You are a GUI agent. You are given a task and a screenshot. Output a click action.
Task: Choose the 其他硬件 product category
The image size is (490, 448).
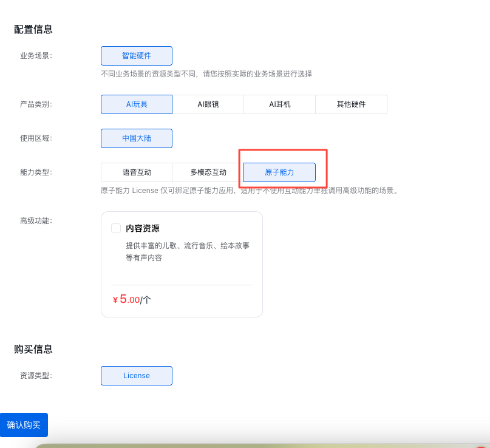(x=351, y=104)
